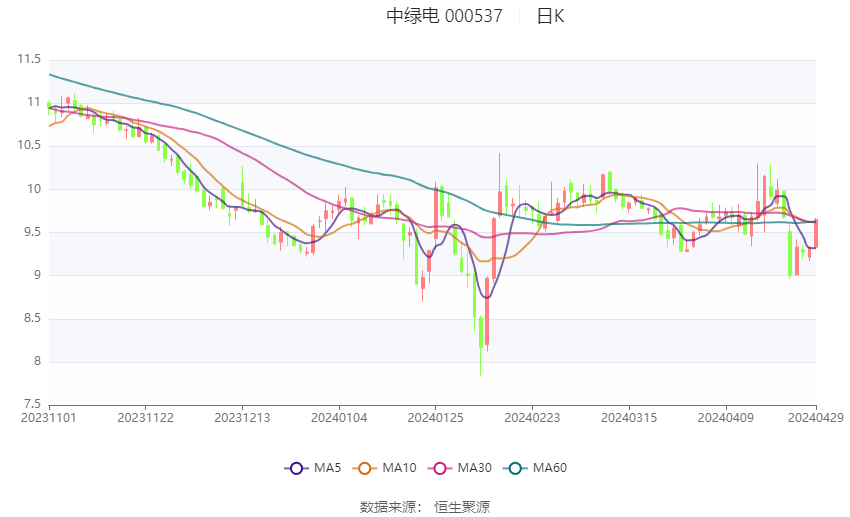Click the 20231101 date axis label
The width and height of the screenshot is (850, 517).
(x=49, y=417)
